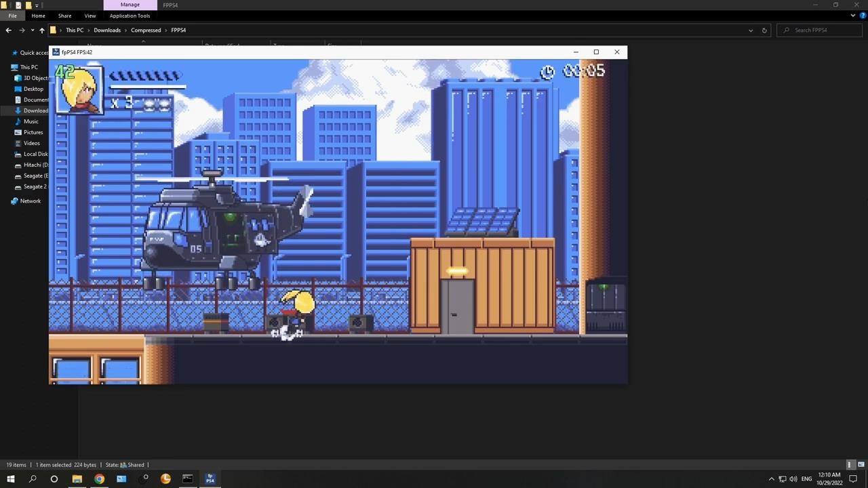Open the clock showing 12:10 AM
The image size is (868, 488).
pyautogui.click(x=829, y=479)
